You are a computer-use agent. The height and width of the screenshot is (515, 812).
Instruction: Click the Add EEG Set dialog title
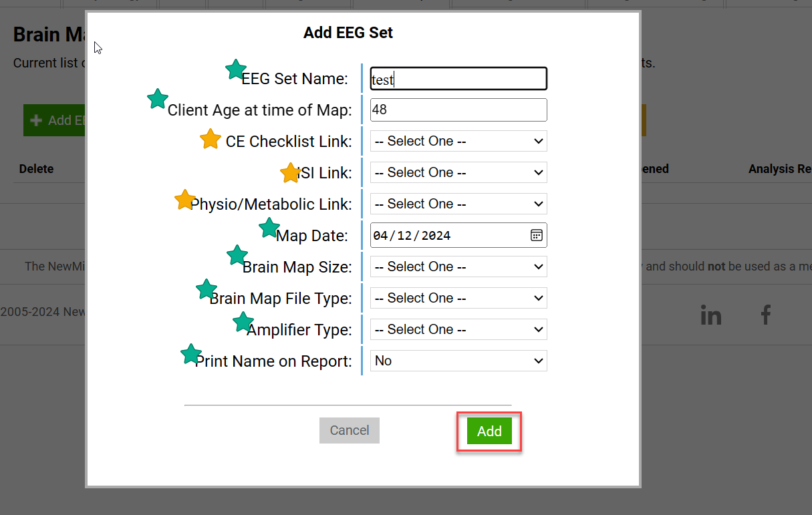pyautogui.click(x=348, y=32)
